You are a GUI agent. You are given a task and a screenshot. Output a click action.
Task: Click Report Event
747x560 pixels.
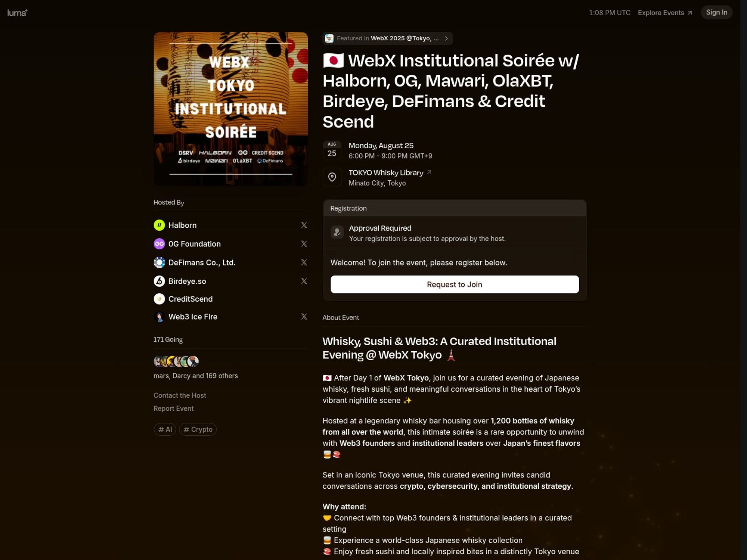[173, 408]
